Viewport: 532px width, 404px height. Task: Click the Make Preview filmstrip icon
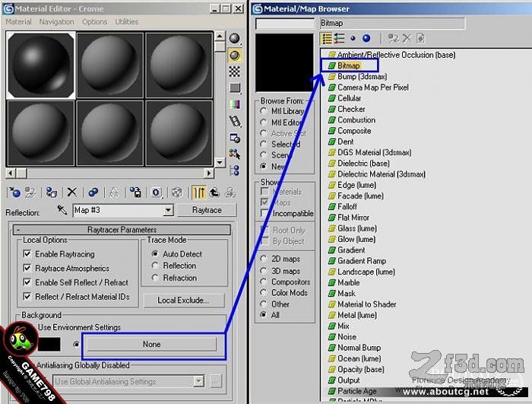pos(234,121)
